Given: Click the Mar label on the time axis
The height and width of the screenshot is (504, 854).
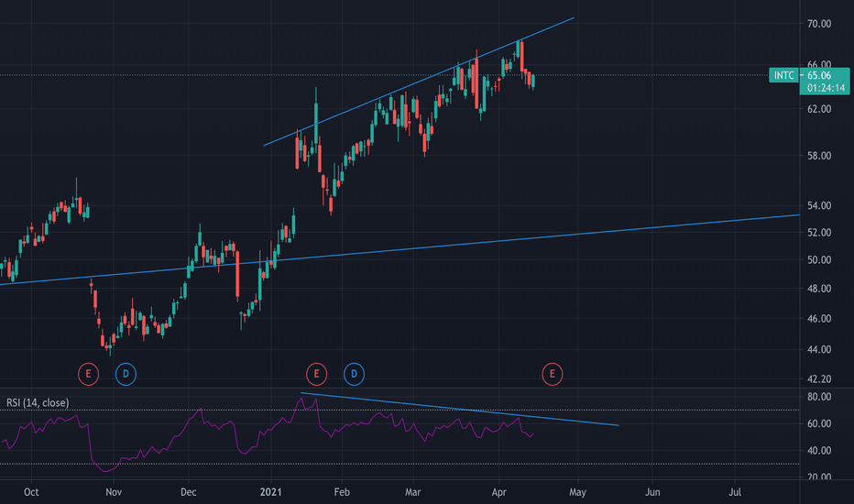Looking at the screenshot, I should pos(413,492).
